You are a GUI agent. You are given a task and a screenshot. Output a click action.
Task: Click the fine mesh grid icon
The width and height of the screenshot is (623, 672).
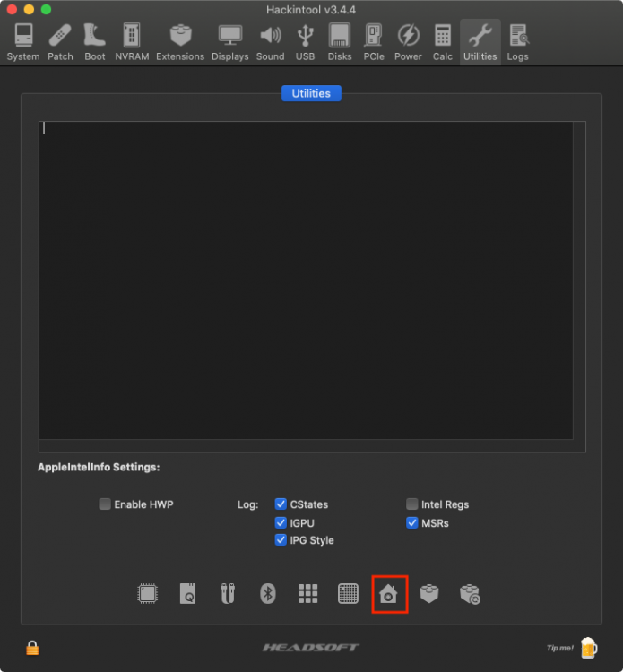coord(348,594)
